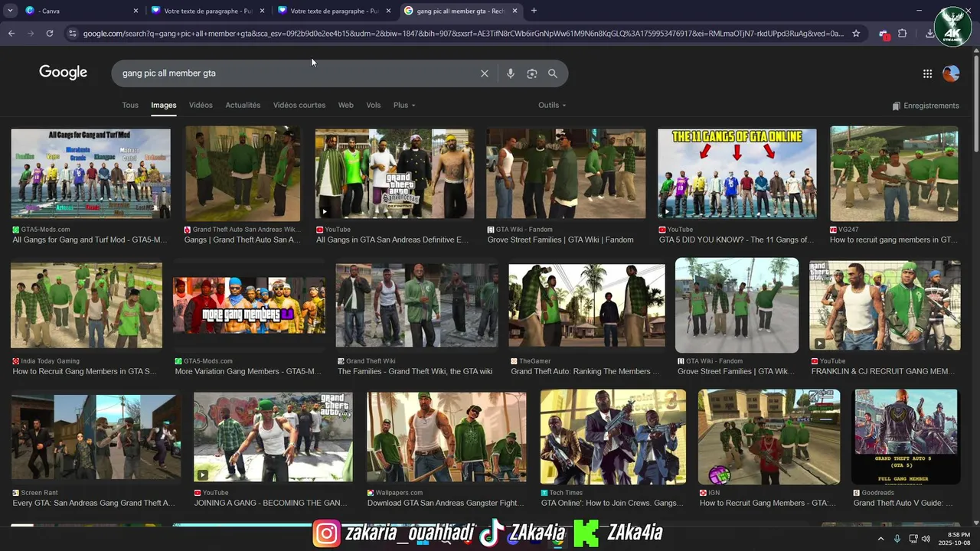
Task: Select the Vidéos search filter
Action: [201, 105]
